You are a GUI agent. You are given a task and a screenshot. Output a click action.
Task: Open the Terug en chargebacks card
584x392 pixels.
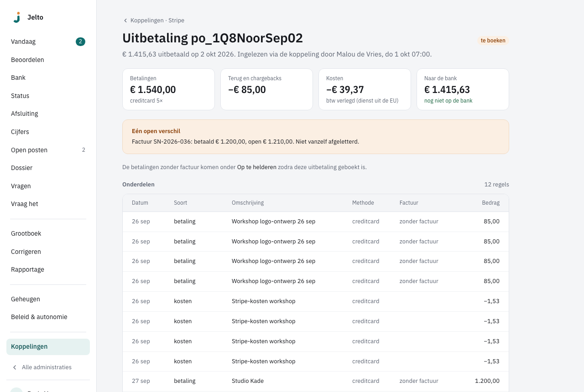click(266, 89)
